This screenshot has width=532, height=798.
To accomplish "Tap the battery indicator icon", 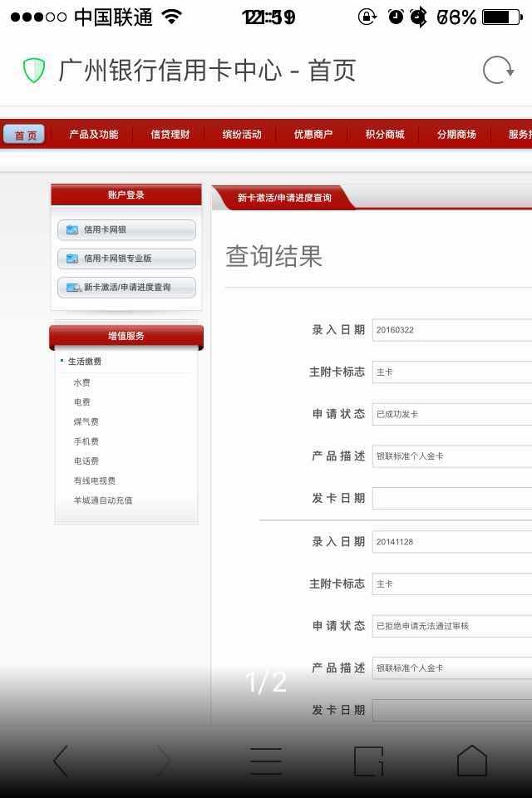I will (x=502, y=17).
